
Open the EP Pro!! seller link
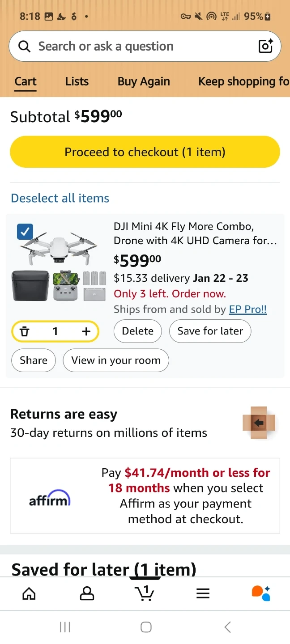tap(247, 309)
